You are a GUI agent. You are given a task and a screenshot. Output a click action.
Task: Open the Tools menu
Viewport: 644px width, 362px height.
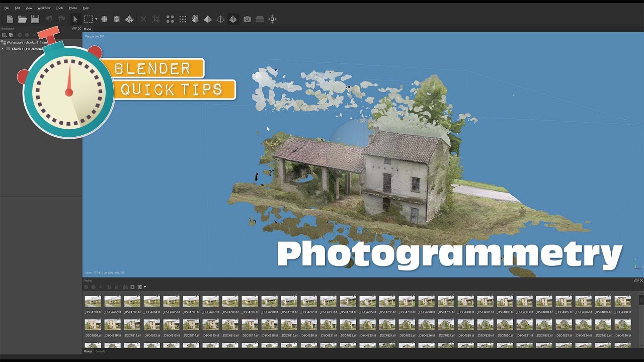click(60, 8)
